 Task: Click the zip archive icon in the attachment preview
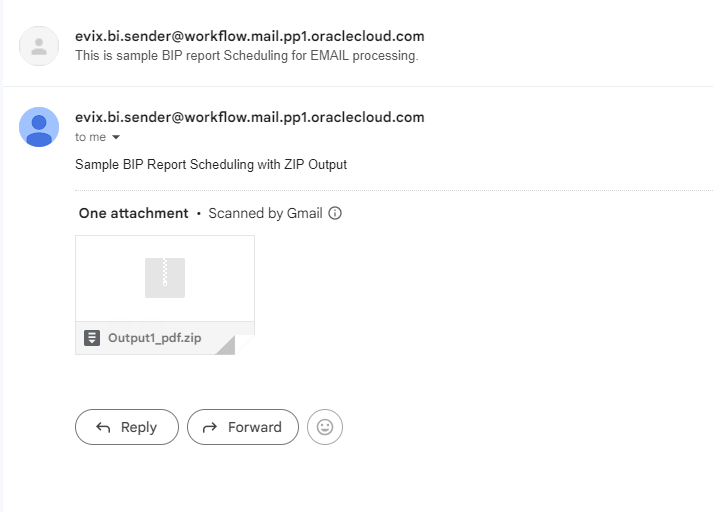click(165, 278)
